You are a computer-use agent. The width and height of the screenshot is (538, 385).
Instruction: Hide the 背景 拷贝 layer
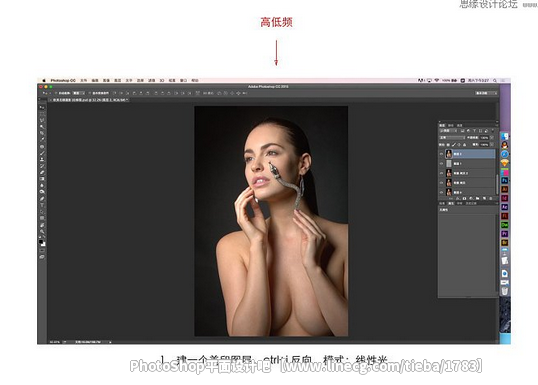click(442, 183)
